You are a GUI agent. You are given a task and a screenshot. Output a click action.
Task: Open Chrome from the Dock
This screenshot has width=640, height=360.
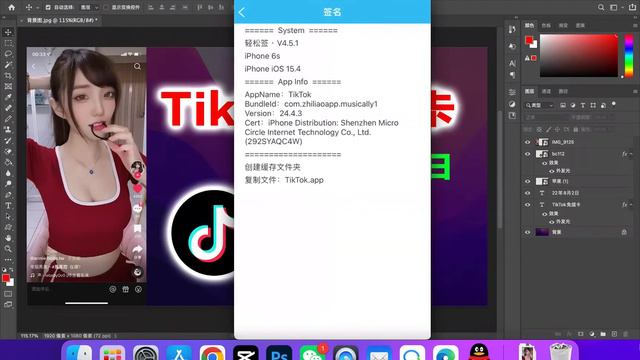212,353
